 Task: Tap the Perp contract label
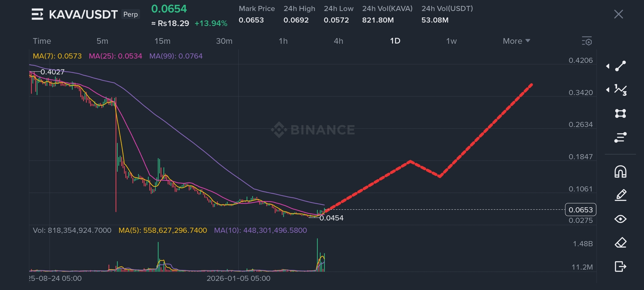(131, 14)
